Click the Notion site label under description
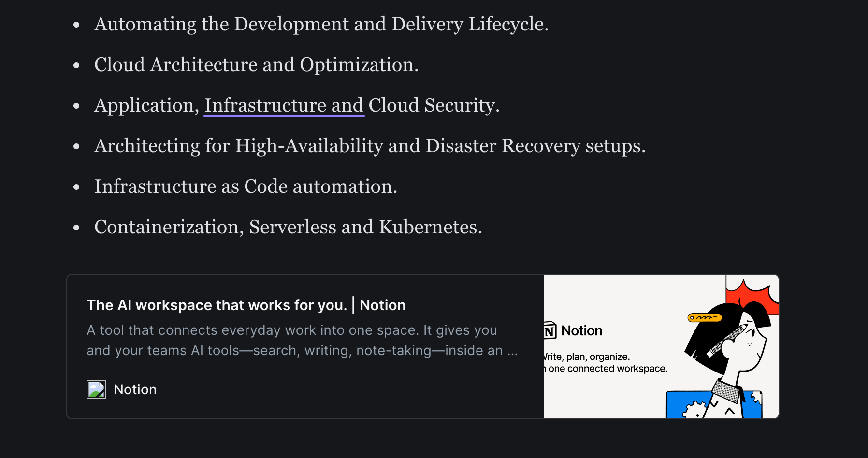Viewport: 868px width, 458px height. point(135,389)
